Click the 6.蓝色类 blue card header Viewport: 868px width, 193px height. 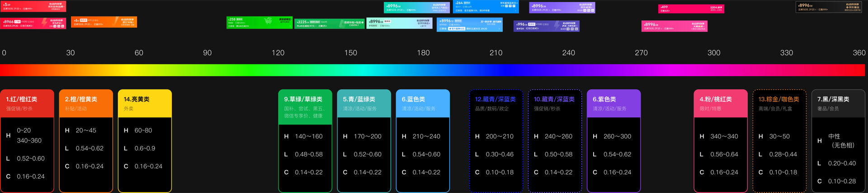(423, 103)
